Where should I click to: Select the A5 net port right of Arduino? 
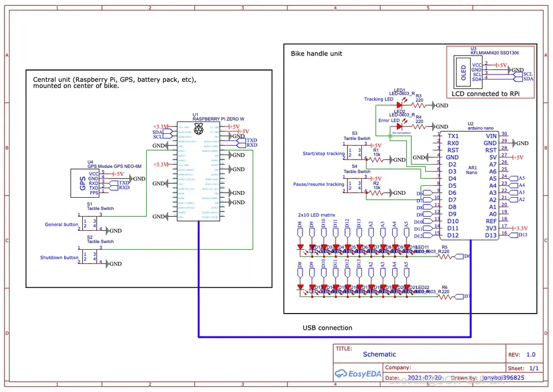(517, 179)
